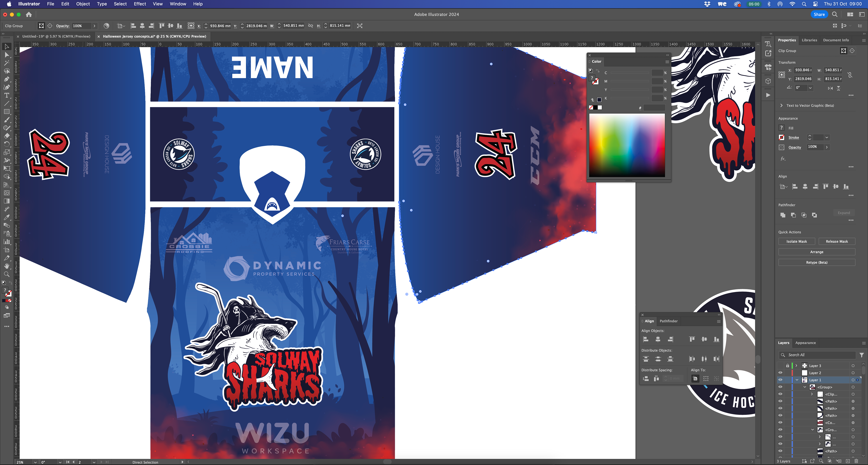Expand Text to Vector Graphic (Beta) section
The width and height of the screenshot is (868, 465).
tap(781, 105)
